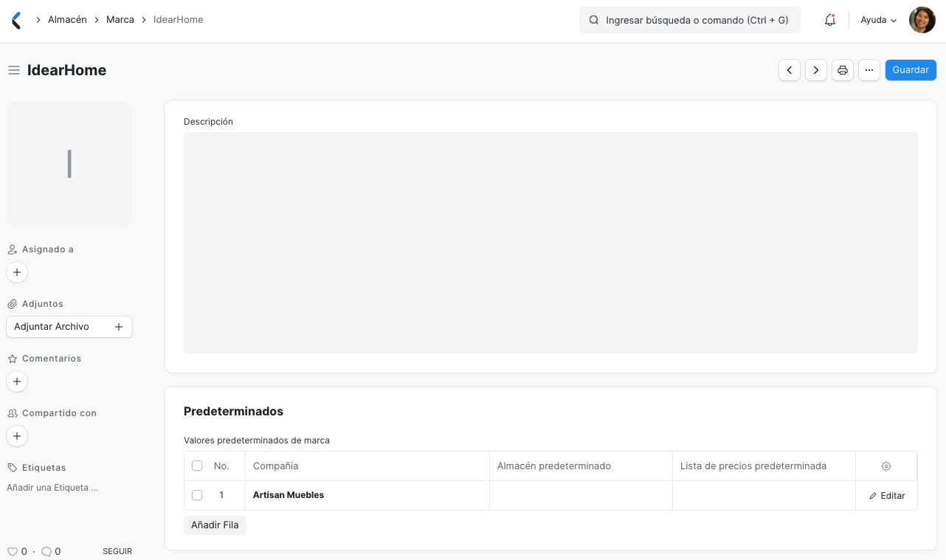The image size is (946, 560).
Task: Toggle the select-all rows checkbox
Action: [197, 466]
